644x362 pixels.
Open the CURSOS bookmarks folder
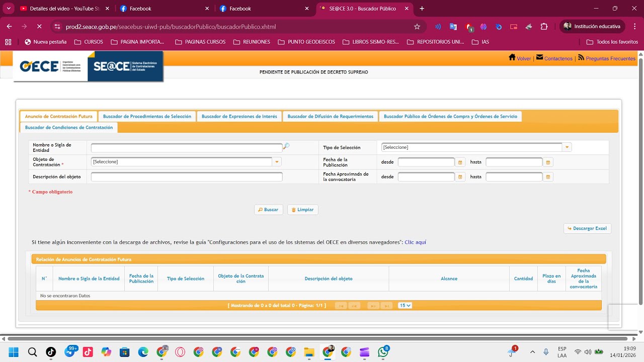tap(89, 42)
